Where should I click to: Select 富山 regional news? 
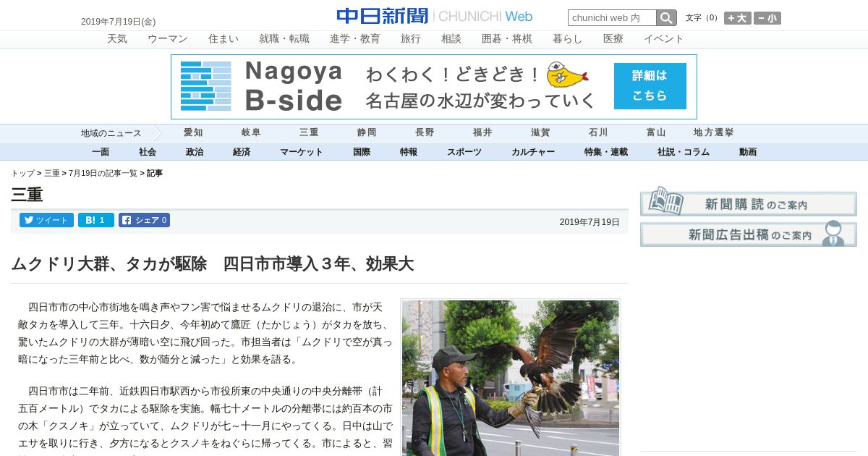[656, 132]
